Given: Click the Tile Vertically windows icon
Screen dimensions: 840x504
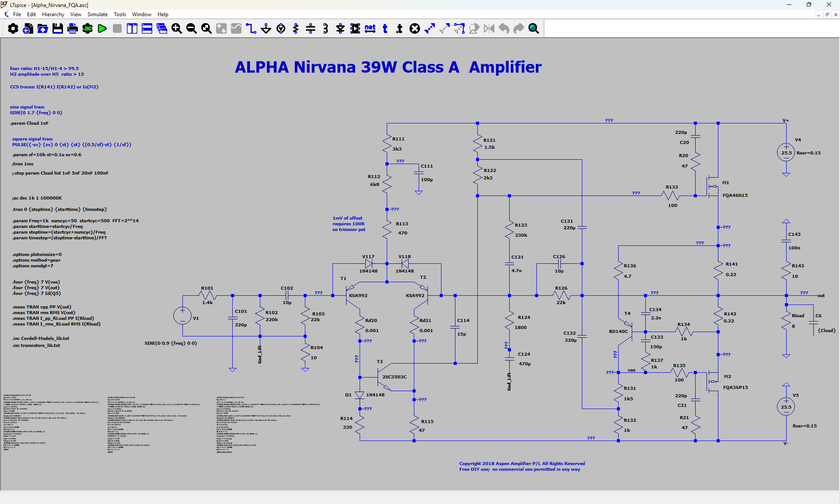Looking at the screenshot, I should pos(132,29).
